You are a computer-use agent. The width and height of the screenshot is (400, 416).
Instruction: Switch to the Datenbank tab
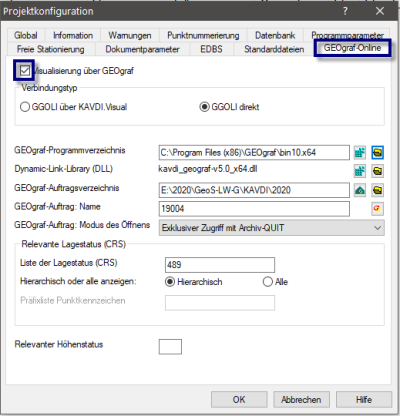pos(275,35)
